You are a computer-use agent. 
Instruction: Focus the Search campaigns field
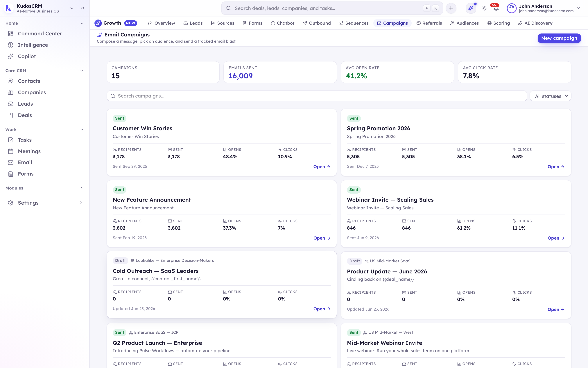pos(317,96)
